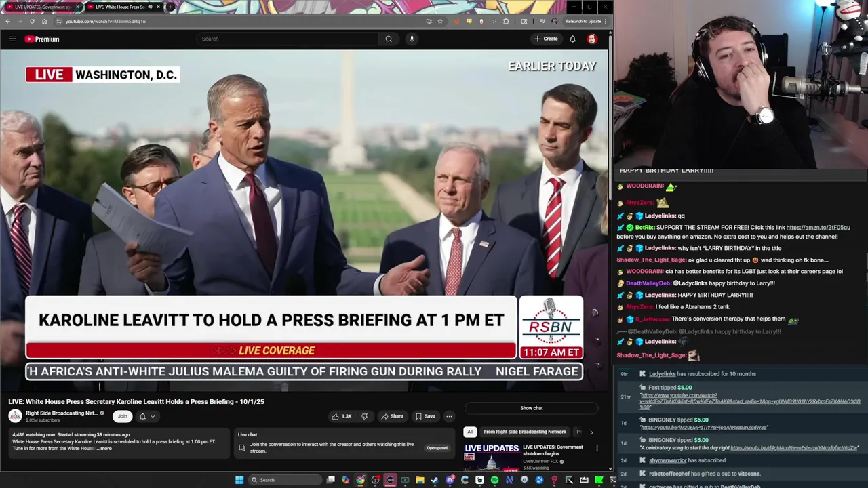Open BINGONEY's celebratory song youtu.be link
The image size is (868, 488).
click(x=794, y=448)
